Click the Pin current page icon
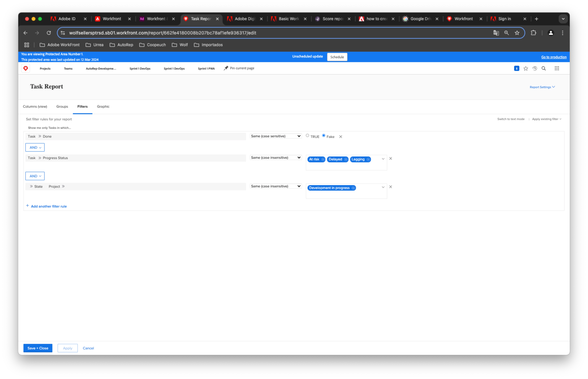The height and width of the screenshot is (379, 588). pyautogui.click(x=226, y=68)
